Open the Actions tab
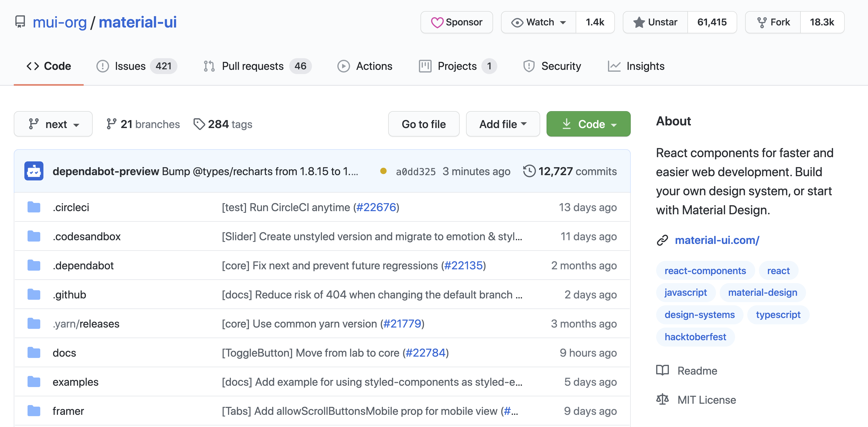The height and width of the screenshot is (427, 868). [365, 66]
